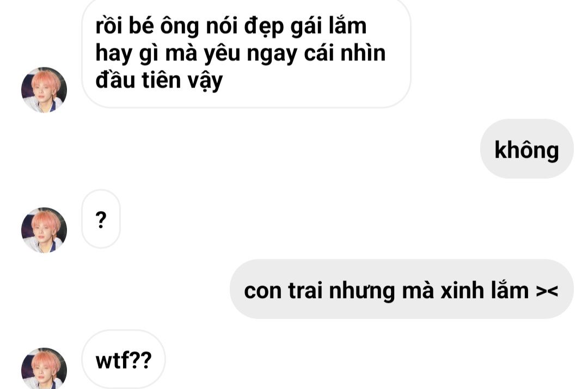Image resolution: width=588 pixels, height=389 pixels.
Task: Click the phrase "đẹp gái lắm" in the top message
Action: (x=305, y=26)
